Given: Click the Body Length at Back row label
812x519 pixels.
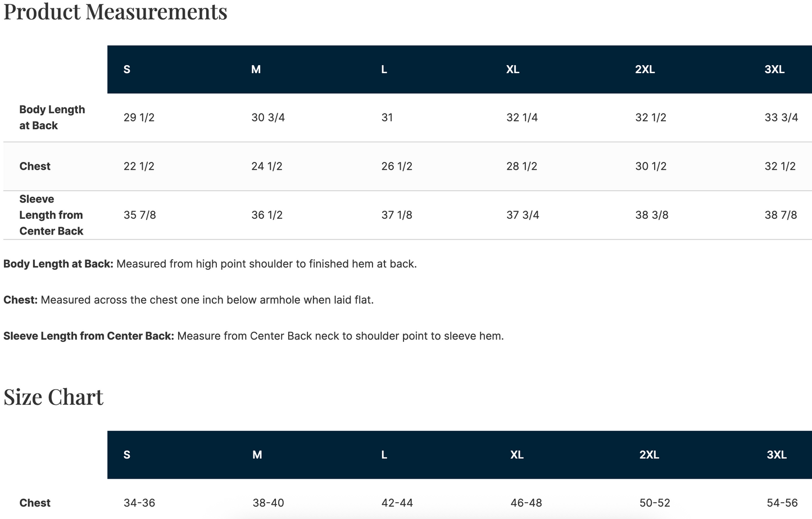Looking at the screenshot, I should pyautogui.click(x=52, y=118).
